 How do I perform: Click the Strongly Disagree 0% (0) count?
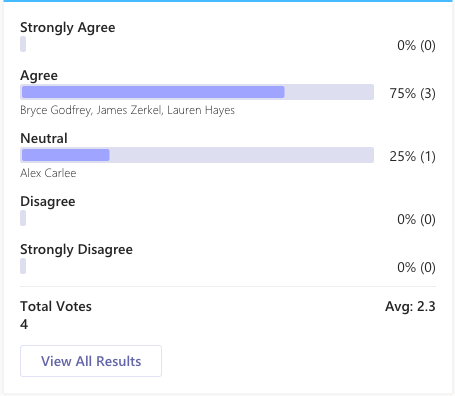416,267
